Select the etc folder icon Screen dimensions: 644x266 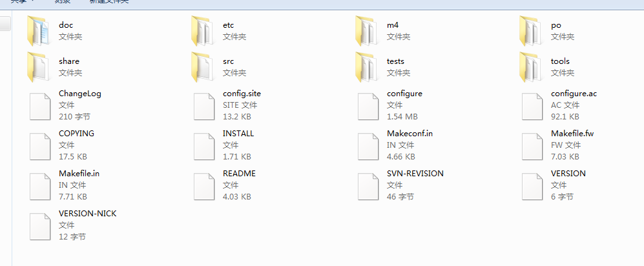[203, 31]
